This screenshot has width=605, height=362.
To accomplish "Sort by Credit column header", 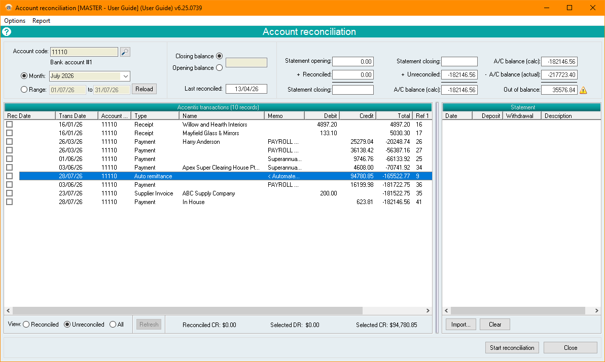I will pyautogui.click(x=358, y=116).
